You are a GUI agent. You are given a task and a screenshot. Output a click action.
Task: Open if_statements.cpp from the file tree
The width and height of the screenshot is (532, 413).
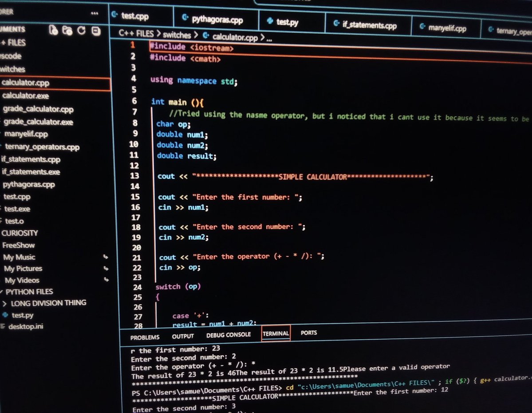[31, 159]
